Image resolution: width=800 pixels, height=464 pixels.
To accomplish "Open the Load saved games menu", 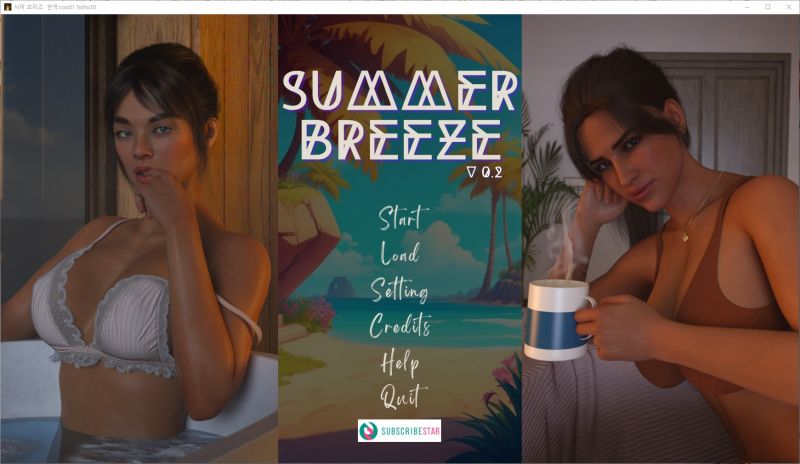I will point(400,254).
